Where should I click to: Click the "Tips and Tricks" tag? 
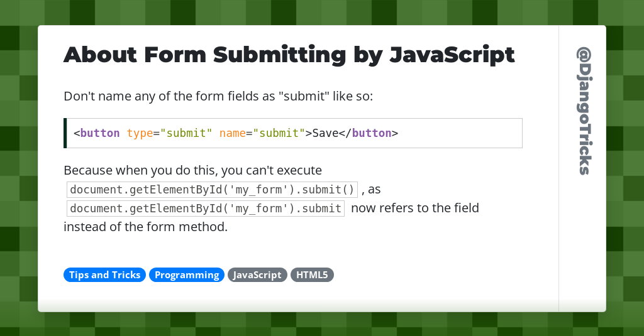(x=104, y=275)
